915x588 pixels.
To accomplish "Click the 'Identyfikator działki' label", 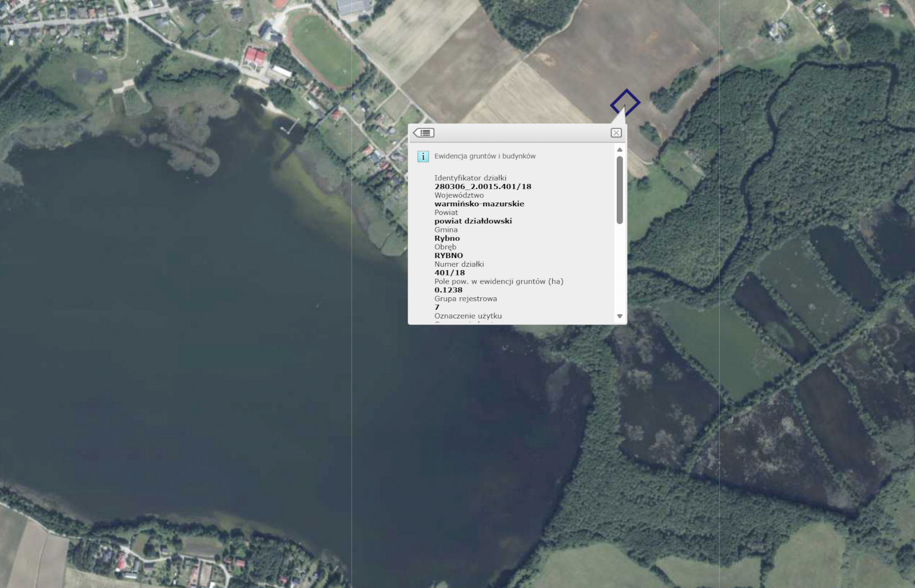I will click(470, 178).
